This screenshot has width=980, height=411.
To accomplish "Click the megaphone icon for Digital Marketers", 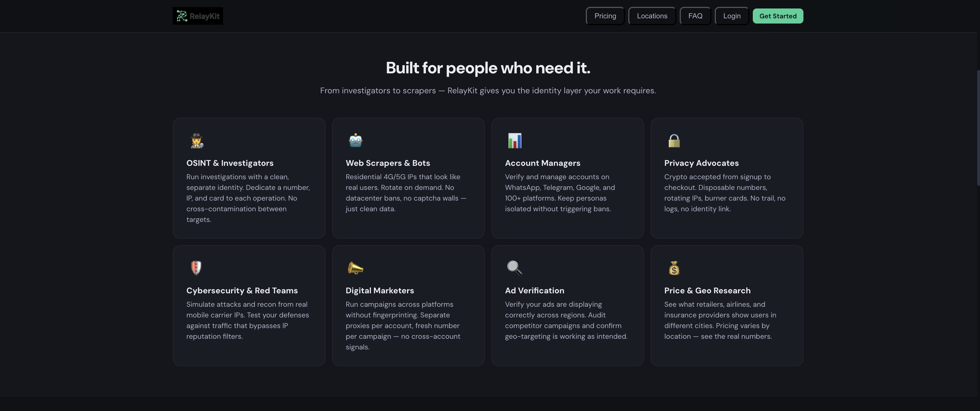I will pyautogui.click(x=355, y=268).
